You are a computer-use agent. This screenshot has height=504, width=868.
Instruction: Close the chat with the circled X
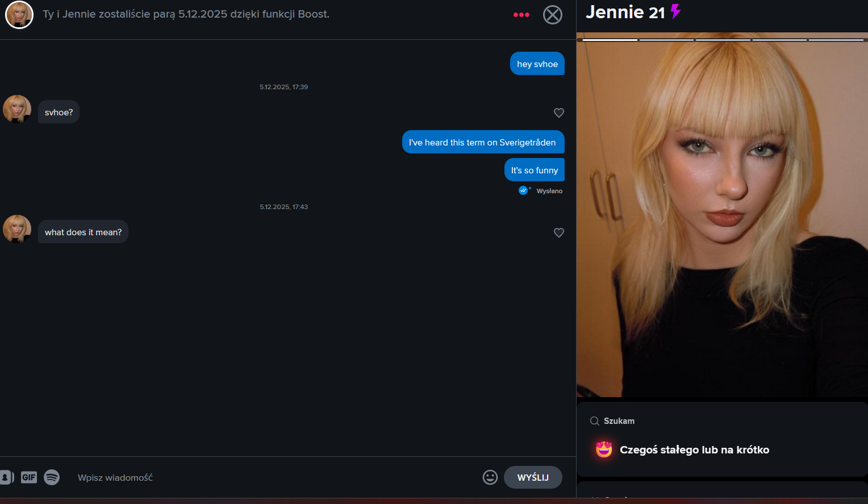coord(552,15)
